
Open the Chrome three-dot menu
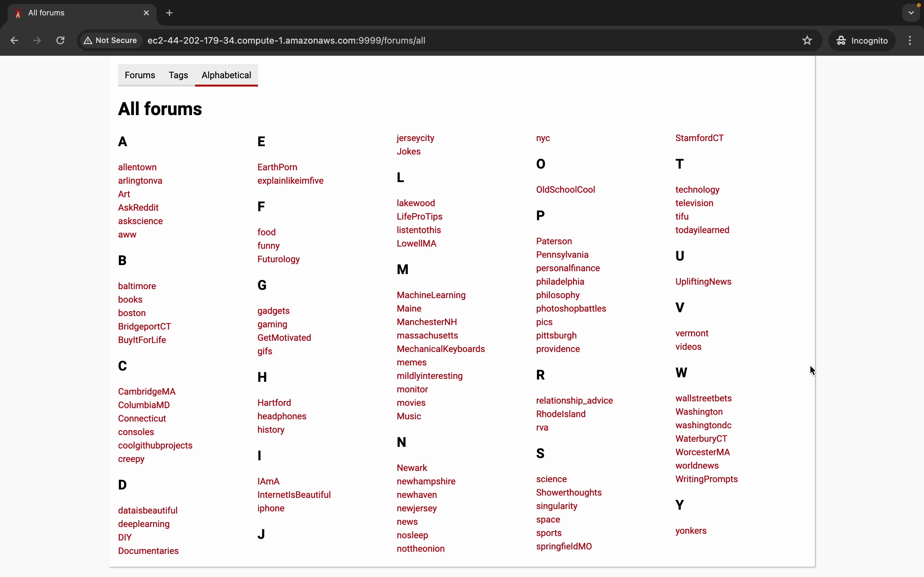910,40
